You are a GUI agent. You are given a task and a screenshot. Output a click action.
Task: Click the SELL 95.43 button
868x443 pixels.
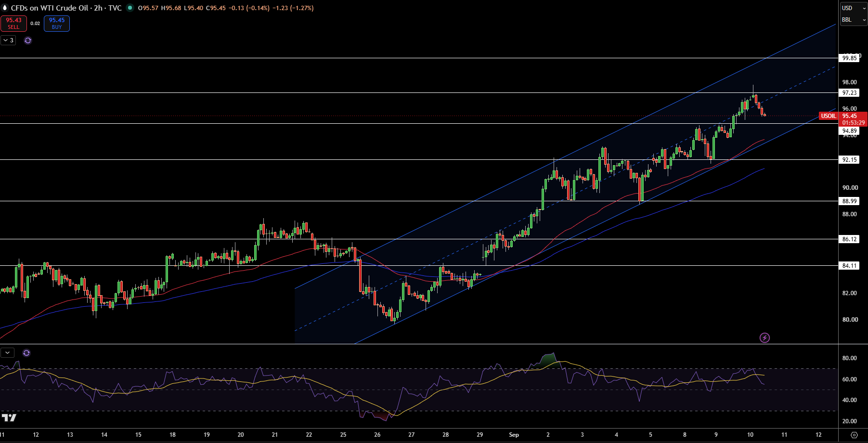point(13,24)
